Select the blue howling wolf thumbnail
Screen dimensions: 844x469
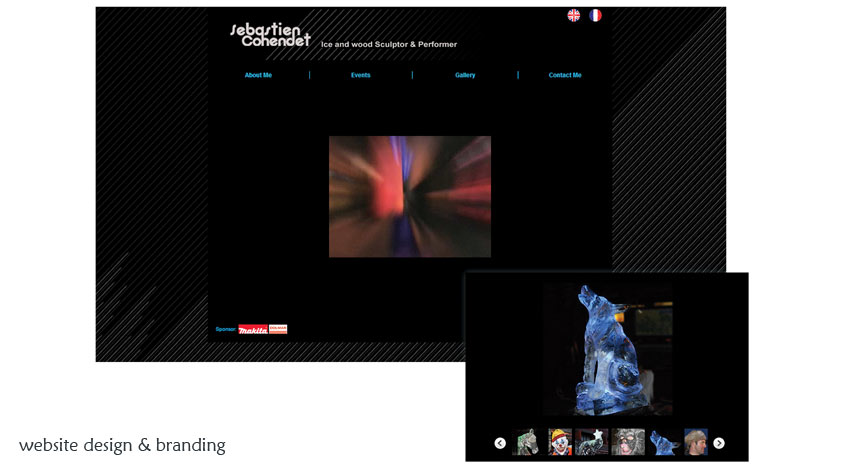coord(662,442)
